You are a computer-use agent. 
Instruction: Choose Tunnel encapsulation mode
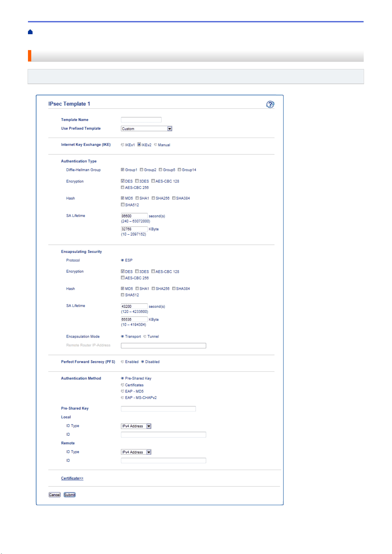pos(145,336)
